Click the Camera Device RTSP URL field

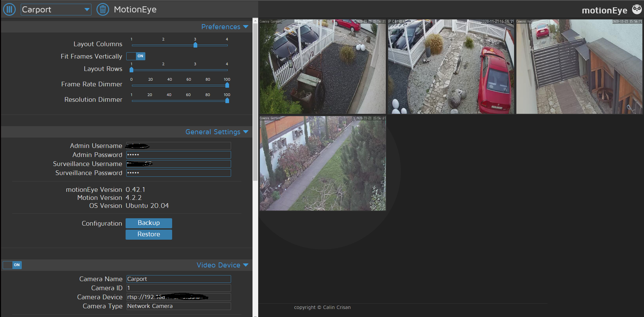pyautogui.click(x=178, y=297)
